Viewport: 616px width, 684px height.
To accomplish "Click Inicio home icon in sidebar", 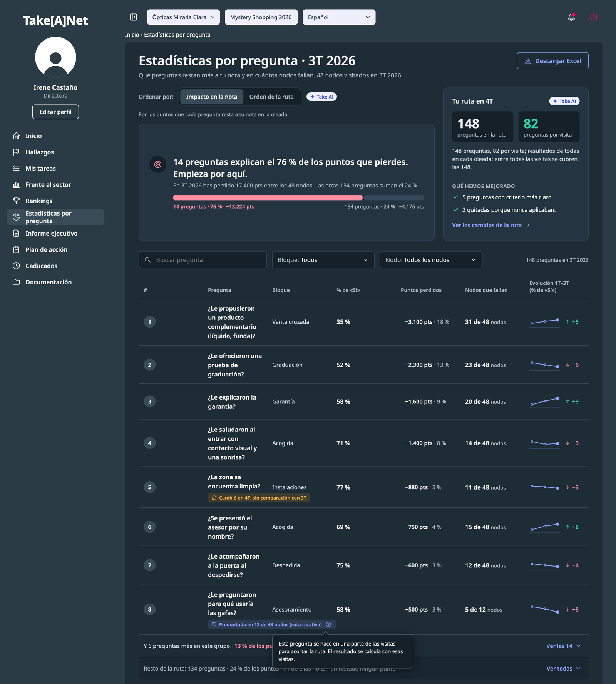I will (x=16, y=136).
